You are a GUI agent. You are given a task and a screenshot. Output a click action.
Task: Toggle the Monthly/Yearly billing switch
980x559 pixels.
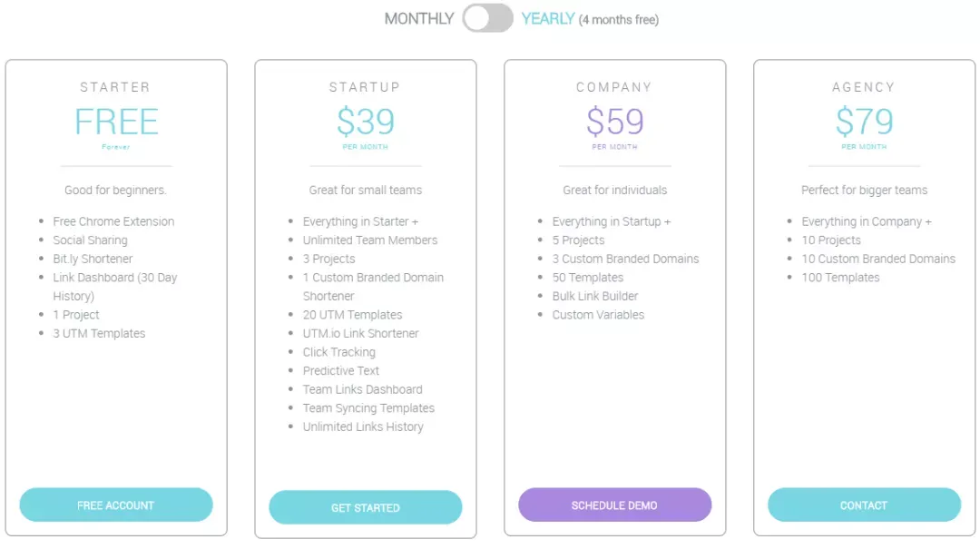(x=487, y=18)
